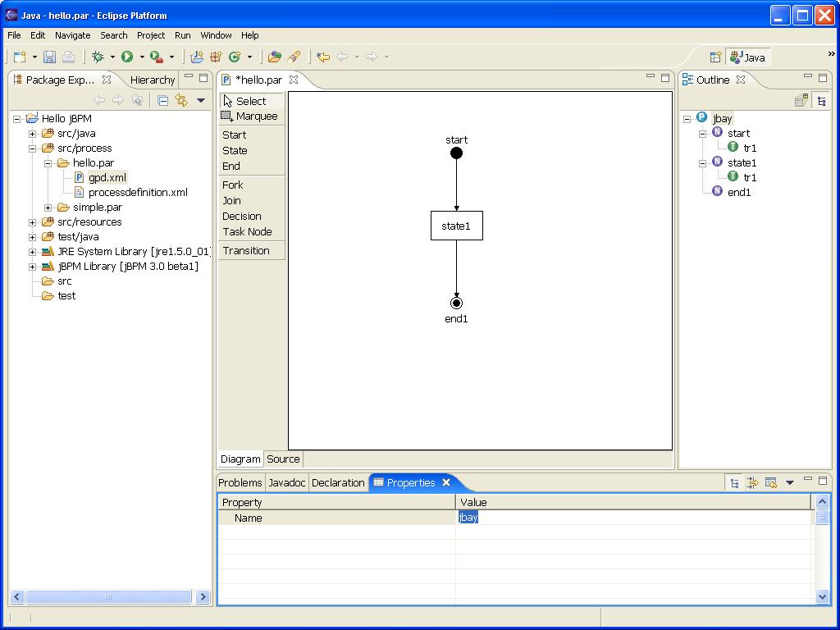
Task: Maximize the Outline view
Action: 823,78
